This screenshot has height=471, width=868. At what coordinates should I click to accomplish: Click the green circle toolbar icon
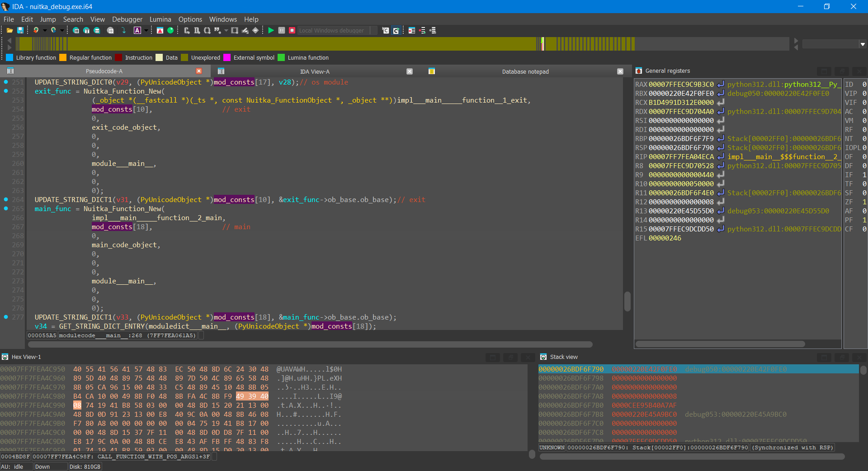[170, 30]
